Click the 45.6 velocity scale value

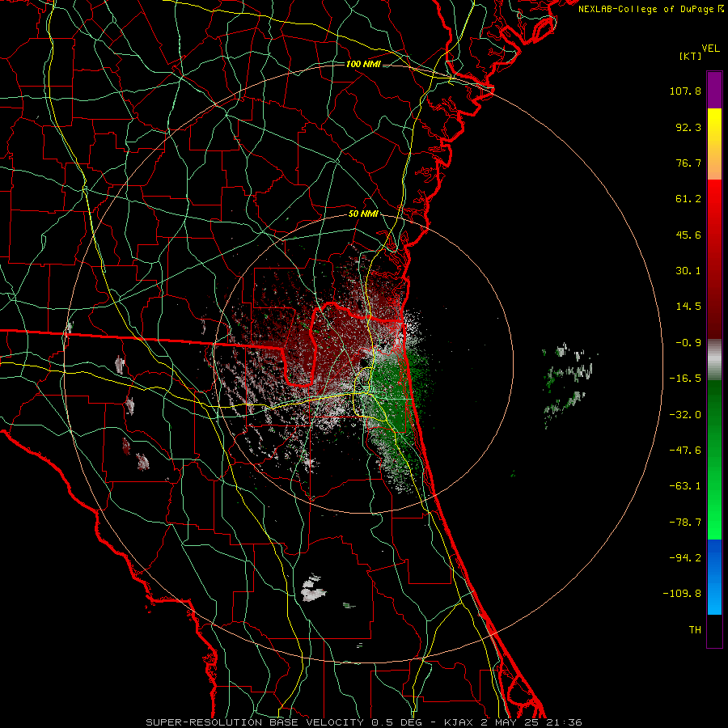point(688,235)
